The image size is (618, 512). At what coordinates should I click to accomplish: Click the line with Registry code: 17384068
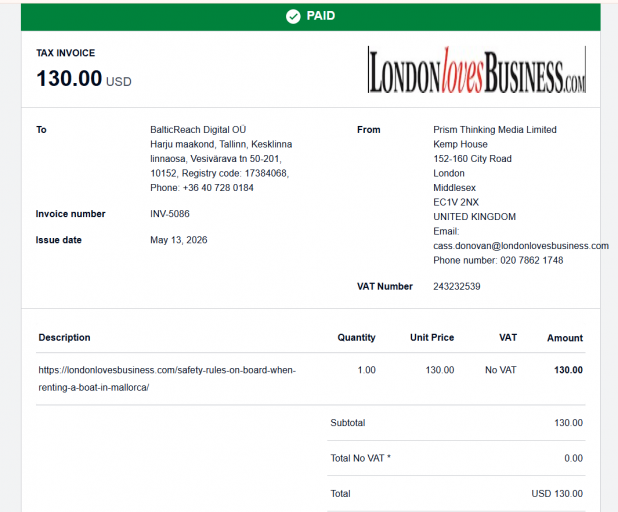click(x=220, y=173)
